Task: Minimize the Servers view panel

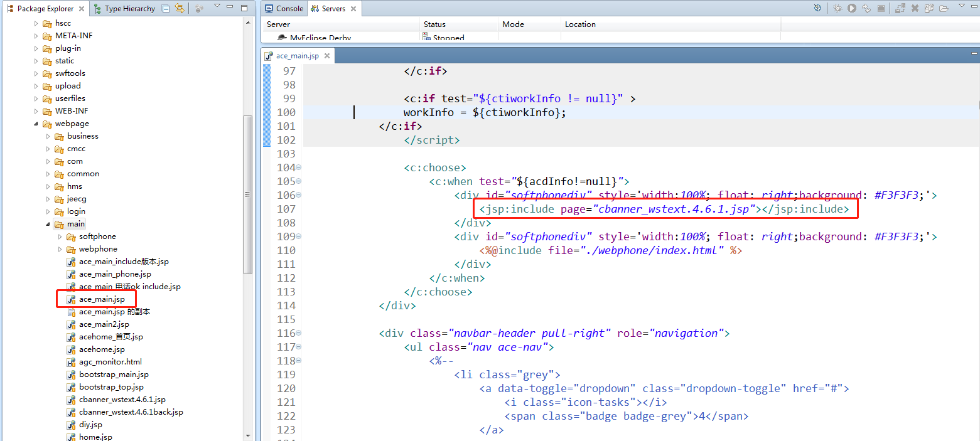Action: 975,6
